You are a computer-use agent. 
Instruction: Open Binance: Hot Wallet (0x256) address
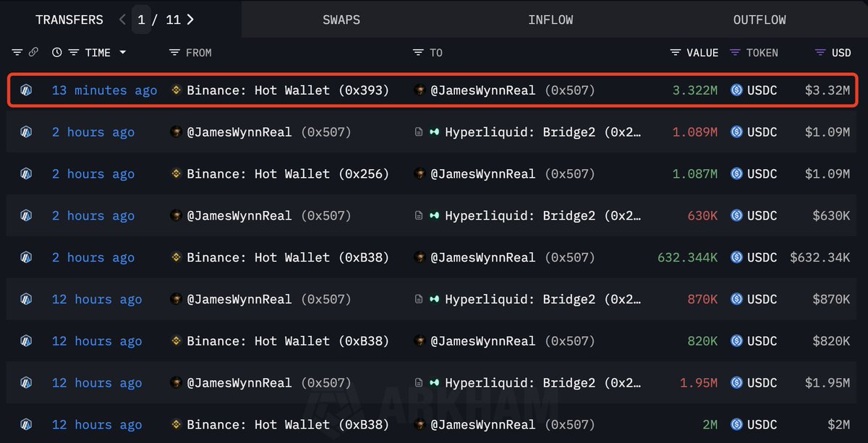(x=287, y=174)
